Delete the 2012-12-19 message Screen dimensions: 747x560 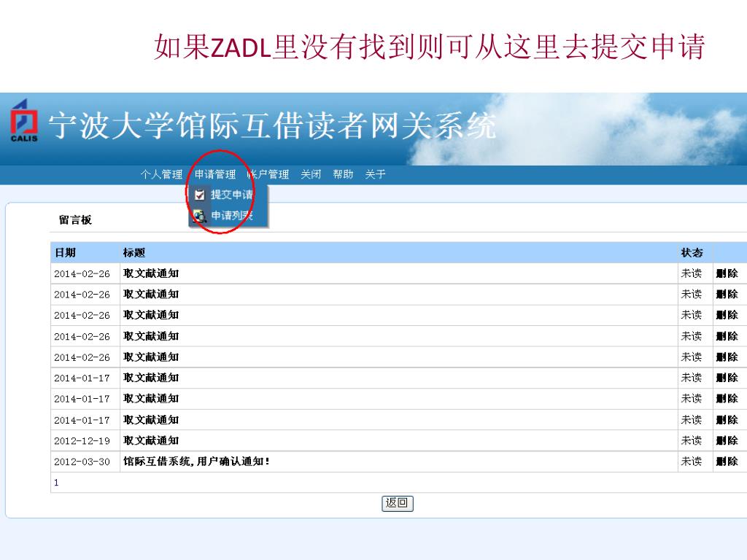pyautogui.click(x=727, y=440)
